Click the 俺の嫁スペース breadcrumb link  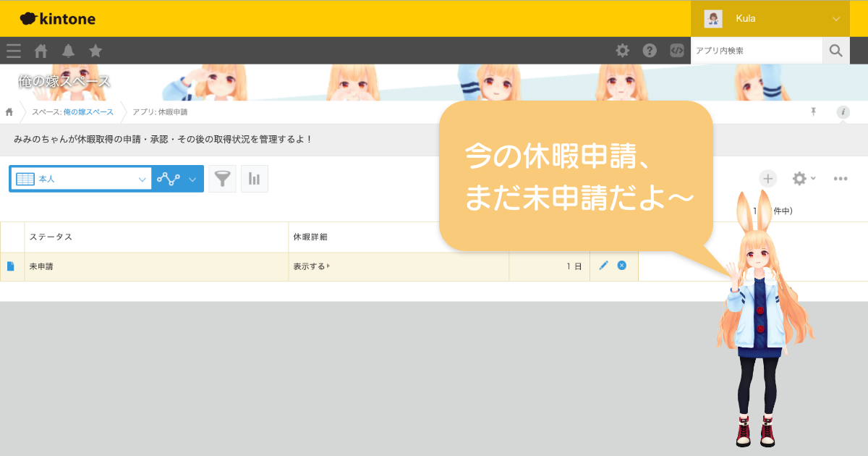88,112
